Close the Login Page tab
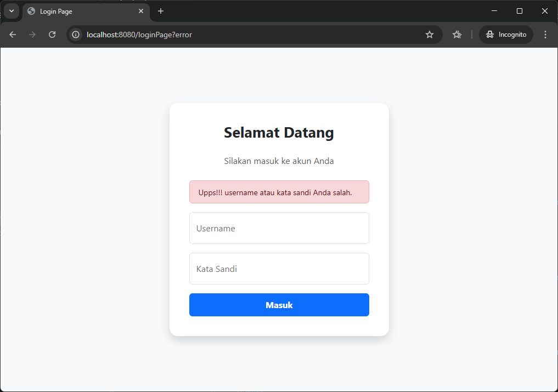The height and width of the screenshot is (392, 558). coord(141,11)
